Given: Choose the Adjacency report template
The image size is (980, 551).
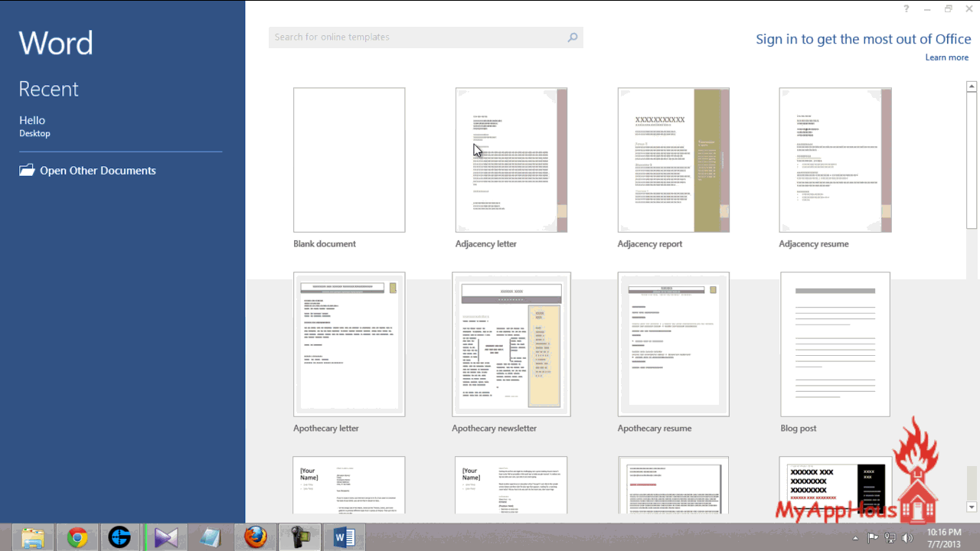Looking at the screenshot, I should point(674,160).
